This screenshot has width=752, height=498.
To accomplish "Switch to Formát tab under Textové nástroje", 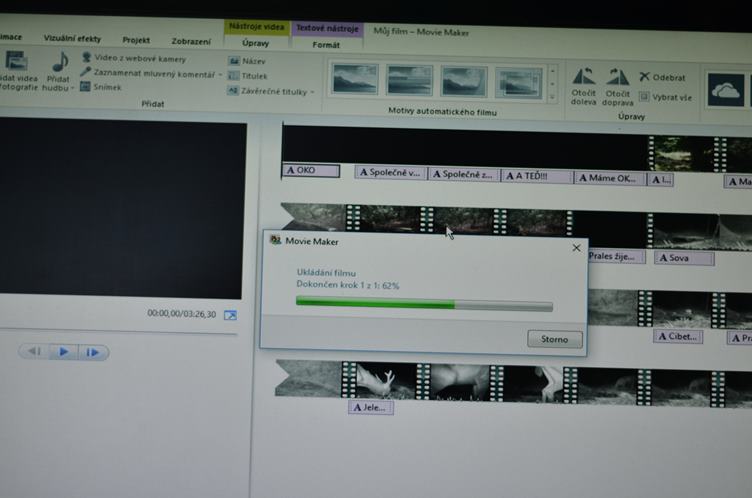I will click(326, 45).
